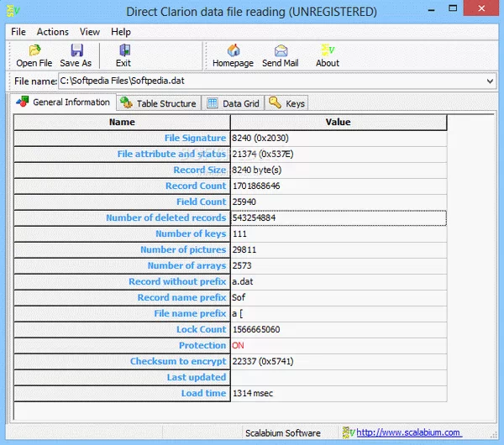Open the View menu
This screenshot has height=445, width=504.
pos(90,32)
